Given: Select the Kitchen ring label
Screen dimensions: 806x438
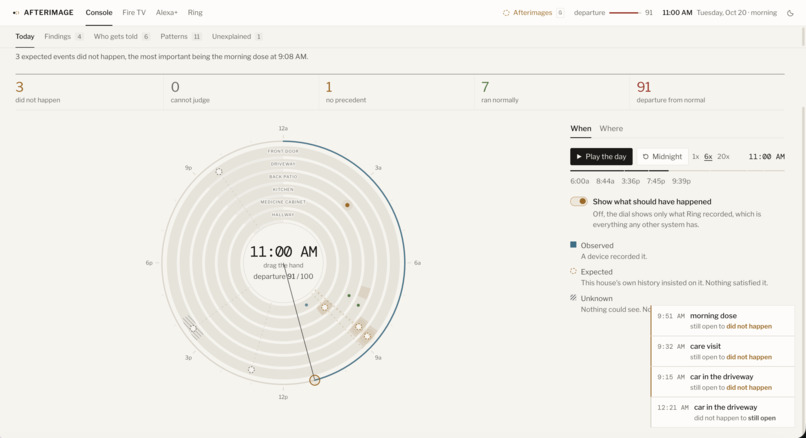Looking at the screenshot, I should [x=283, y=189].
